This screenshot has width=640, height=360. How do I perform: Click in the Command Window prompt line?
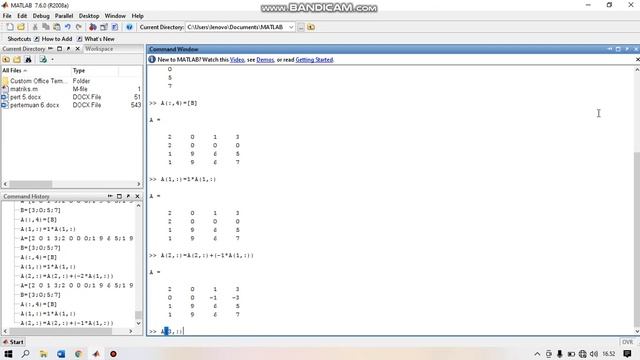pos(392,331)
